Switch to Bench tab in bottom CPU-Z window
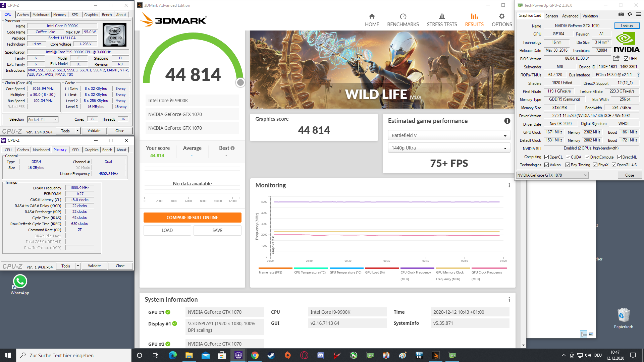Viewport: 644px width, 362px height. pyautogui.click(x=107, y=150)
